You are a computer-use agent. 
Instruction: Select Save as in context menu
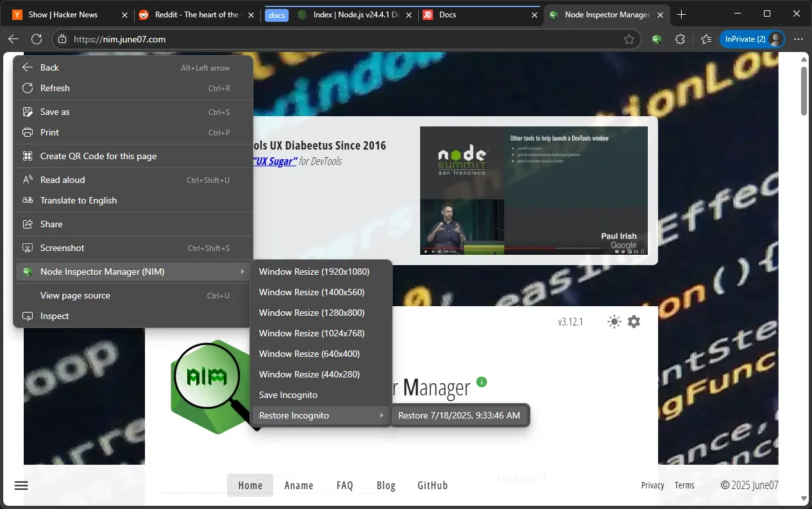click(x=133, y=112)
